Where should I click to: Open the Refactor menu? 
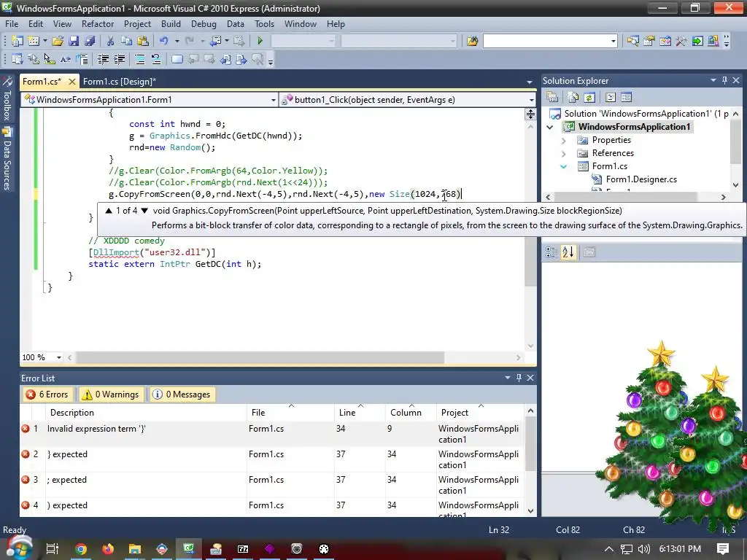click(x=98, y=24)
